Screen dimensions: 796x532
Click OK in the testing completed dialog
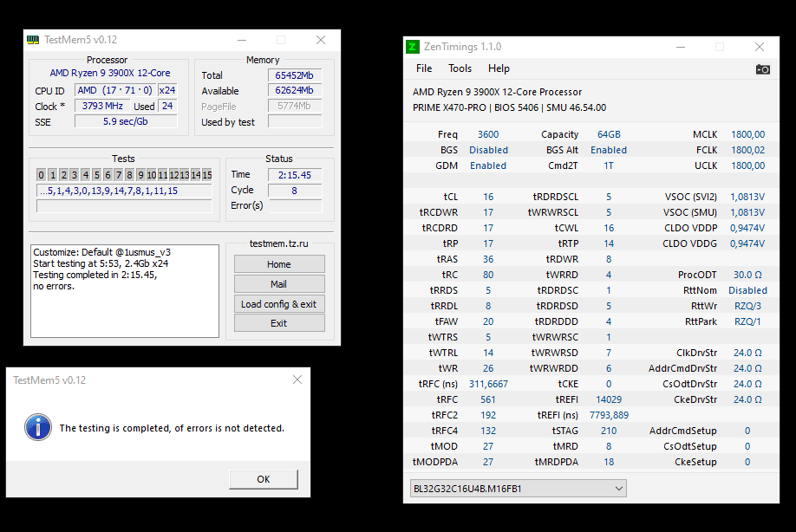click(x=263, y=479)
